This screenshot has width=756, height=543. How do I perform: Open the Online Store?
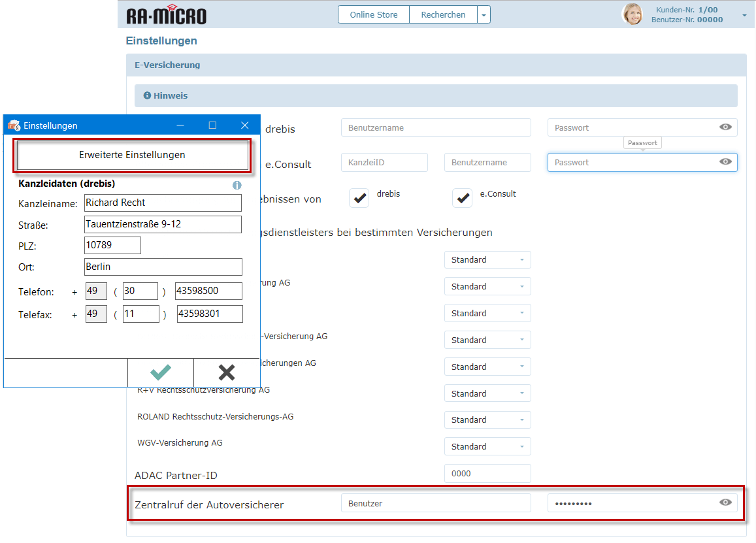(374, 14)
